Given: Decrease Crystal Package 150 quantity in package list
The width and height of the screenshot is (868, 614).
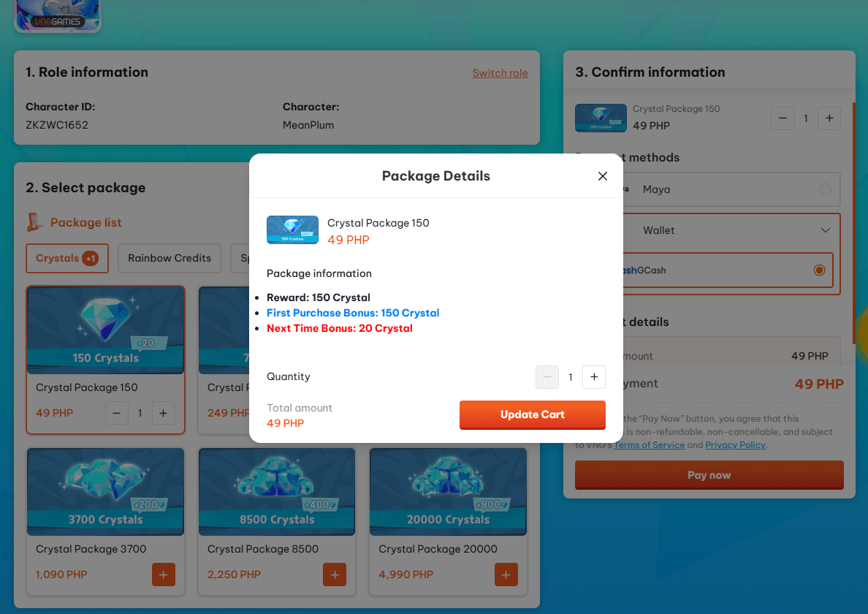Looking at the screenshot, I should pos(117,413).
